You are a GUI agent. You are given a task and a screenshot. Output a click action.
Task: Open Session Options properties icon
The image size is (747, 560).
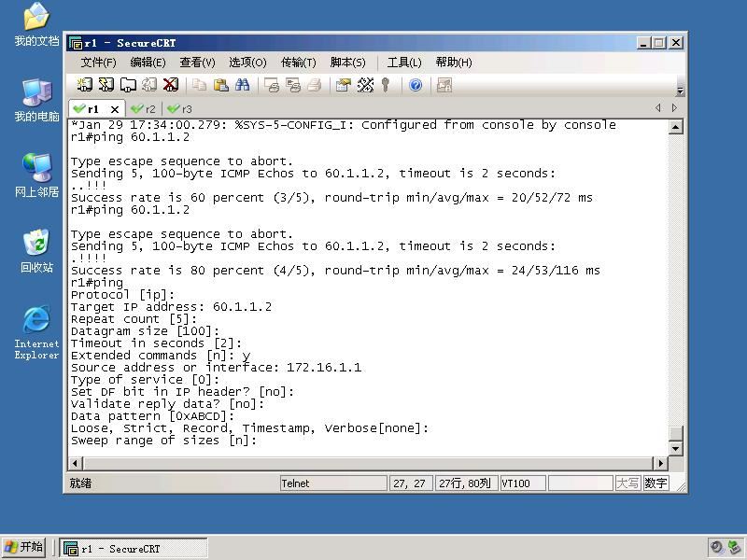tap(343, 85)
